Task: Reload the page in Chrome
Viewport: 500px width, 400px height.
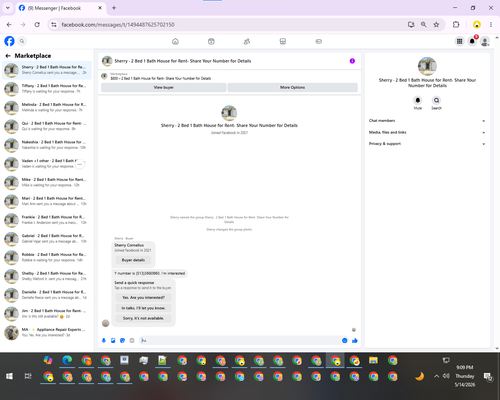Action: click(37, 25)
